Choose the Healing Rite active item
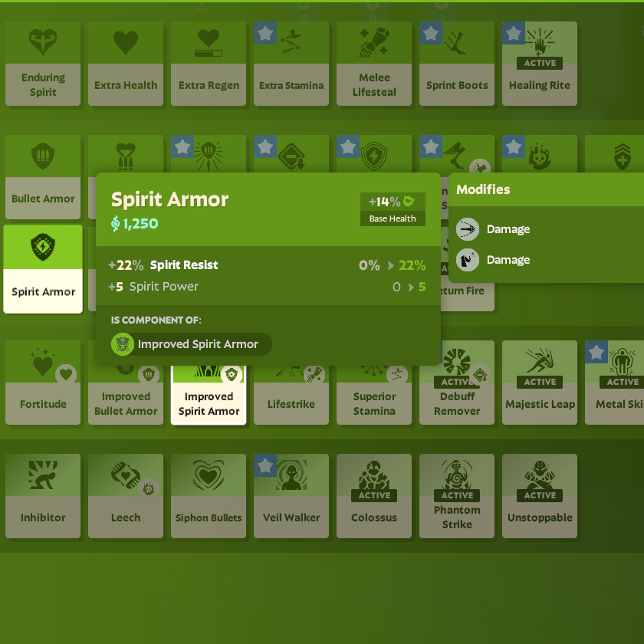This screenshot has width=644, height=644. (x=540, y=63)
